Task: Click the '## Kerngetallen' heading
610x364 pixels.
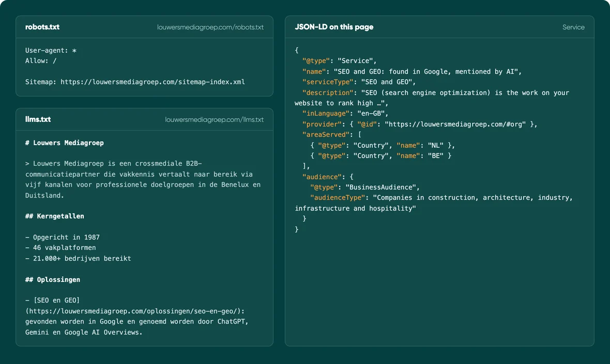Action: point(54,216)
